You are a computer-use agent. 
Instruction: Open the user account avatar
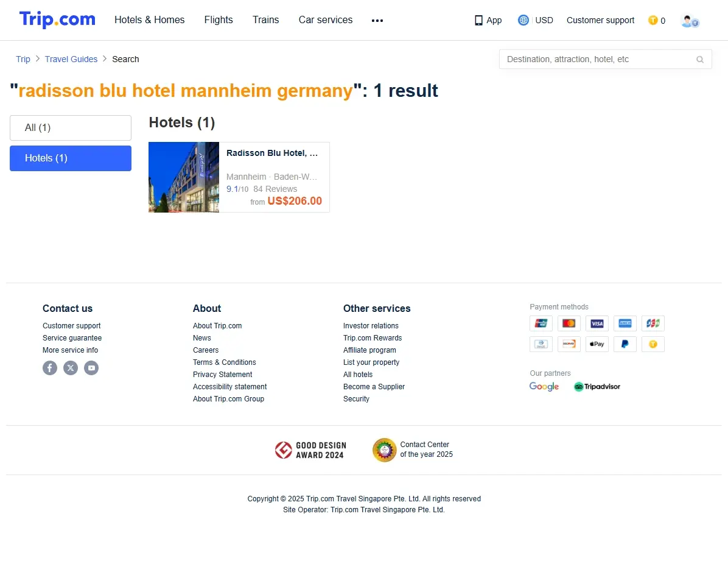690,21
